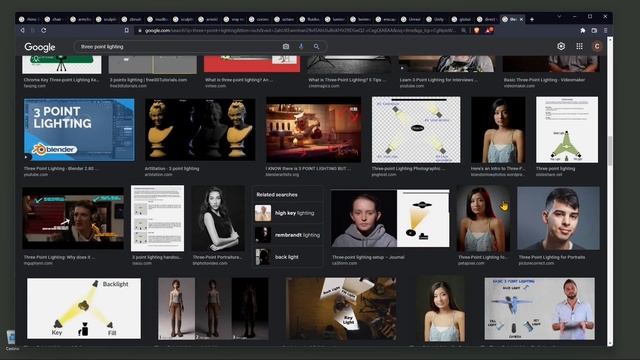The height and width of the screenshot is (360, 640).
Task: Click the zoom magnifier icon in address bar
Action: [x=464, y=30]
